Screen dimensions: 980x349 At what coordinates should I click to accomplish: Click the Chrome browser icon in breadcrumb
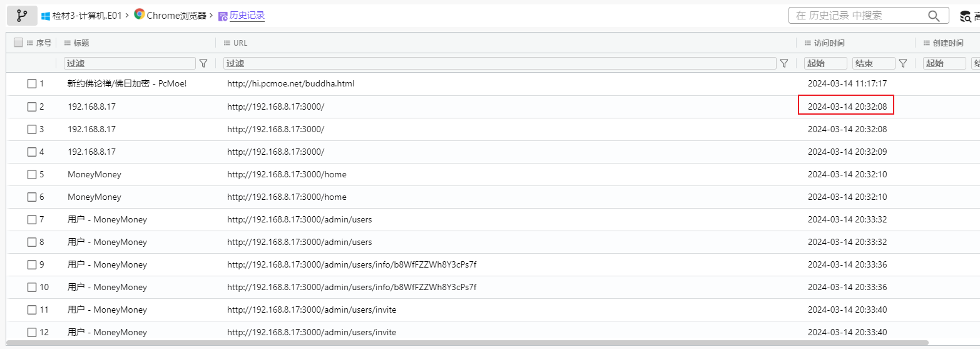click(139, 14)
